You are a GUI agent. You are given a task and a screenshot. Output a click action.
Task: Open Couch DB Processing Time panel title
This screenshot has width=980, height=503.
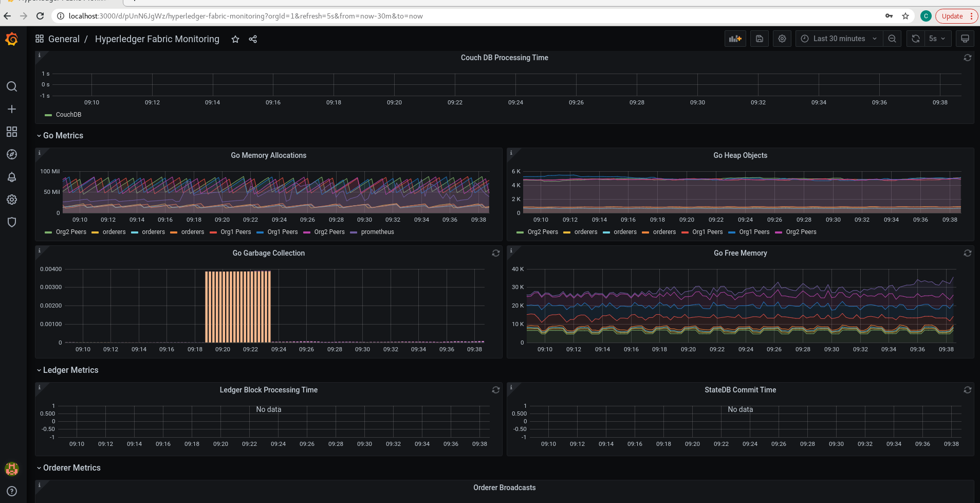(x=504, y=58)
